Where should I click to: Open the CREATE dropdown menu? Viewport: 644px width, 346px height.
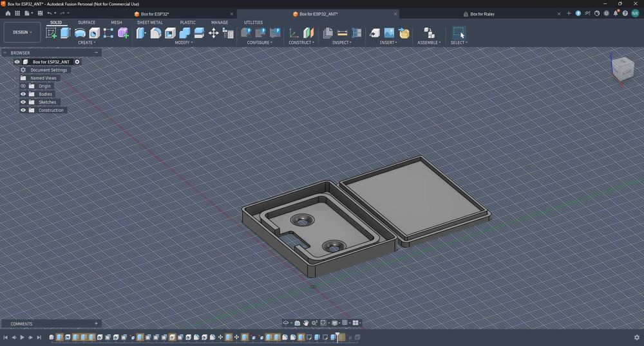click(87, 42)
